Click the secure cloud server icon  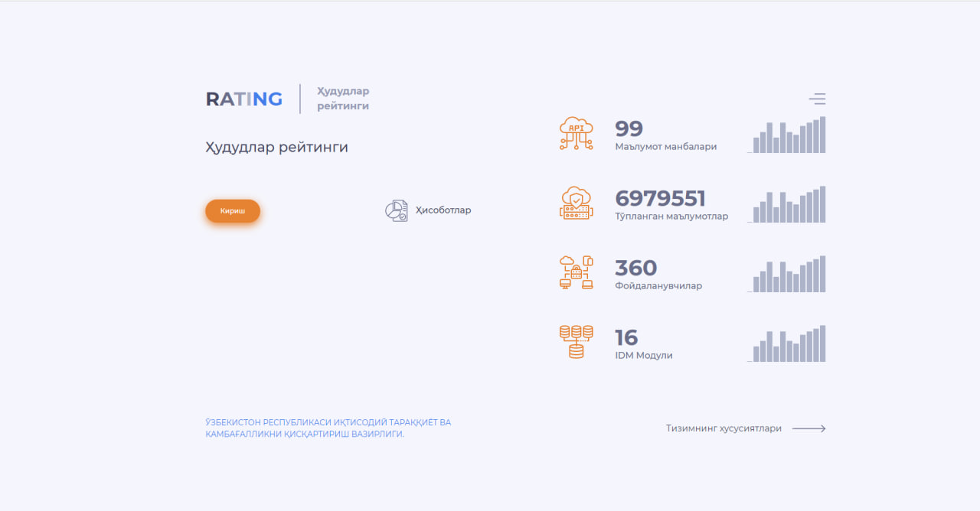click(x=576, y=203)
